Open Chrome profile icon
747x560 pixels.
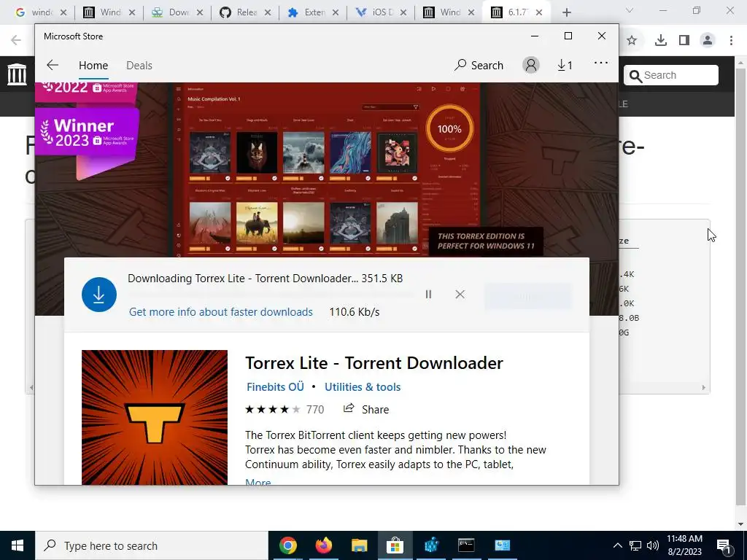(708, 41)
